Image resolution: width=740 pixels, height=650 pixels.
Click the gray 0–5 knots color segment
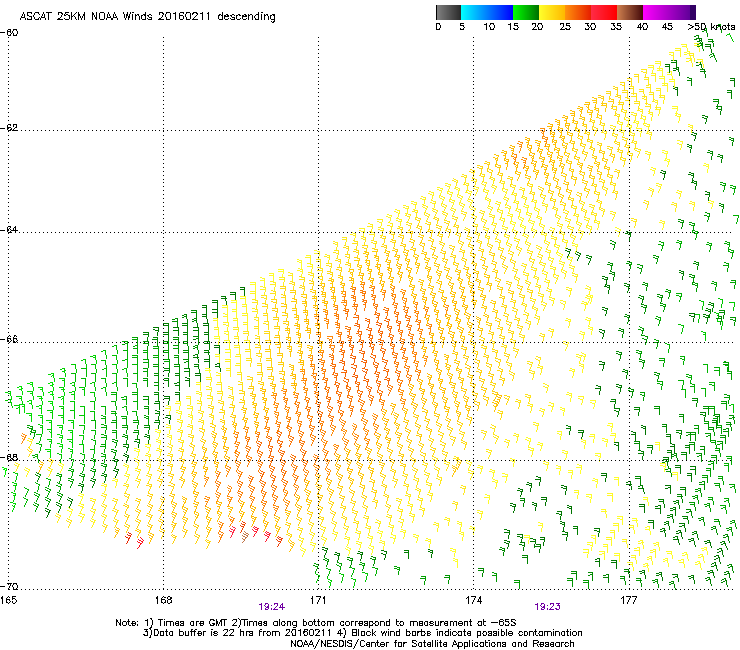click(448, 12)
